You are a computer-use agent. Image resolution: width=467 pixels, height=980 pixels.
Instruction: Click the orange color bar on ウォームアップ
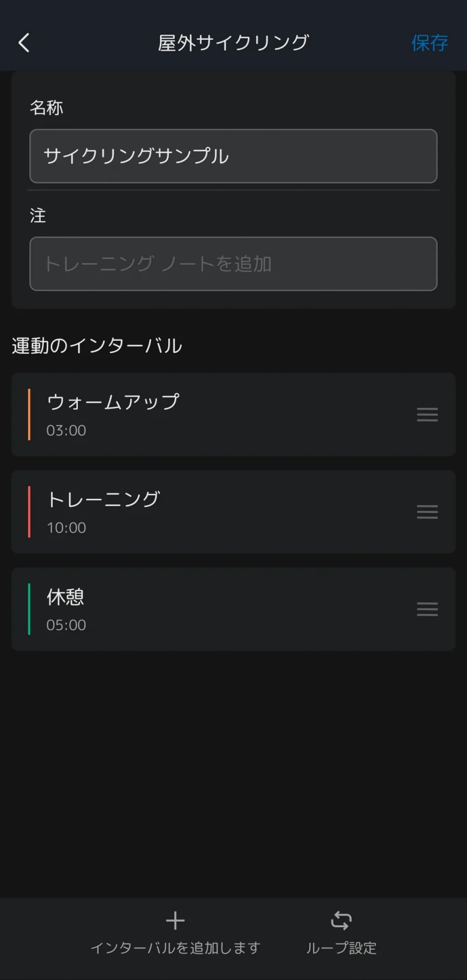pyautogui.click(x=29, y=415)
